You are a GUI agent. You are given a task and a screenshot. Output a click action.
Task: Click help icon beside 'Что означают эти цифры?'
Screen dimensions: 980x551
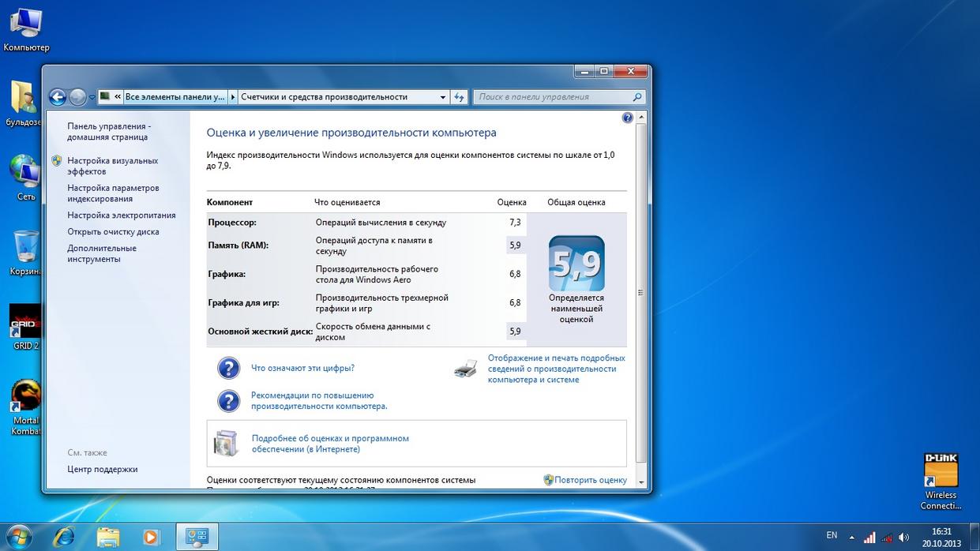click(228, 368)
